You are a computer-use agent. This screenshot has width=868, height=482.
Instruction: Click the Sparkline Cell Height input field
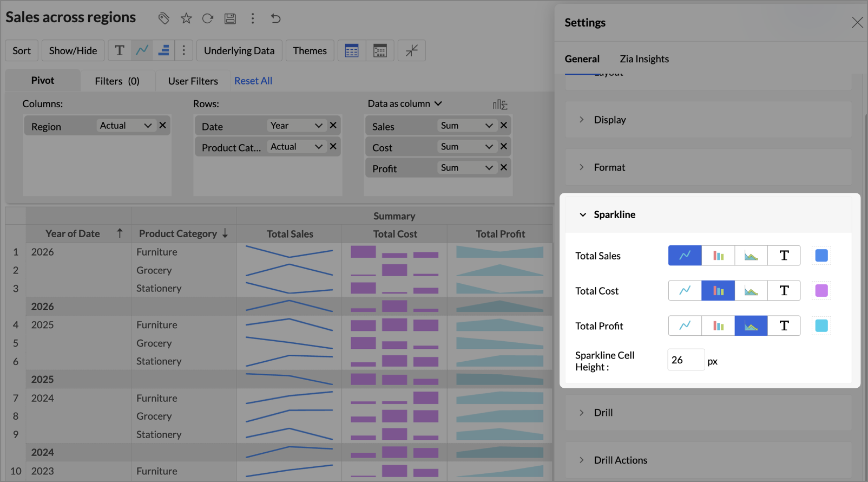(686, 360)
